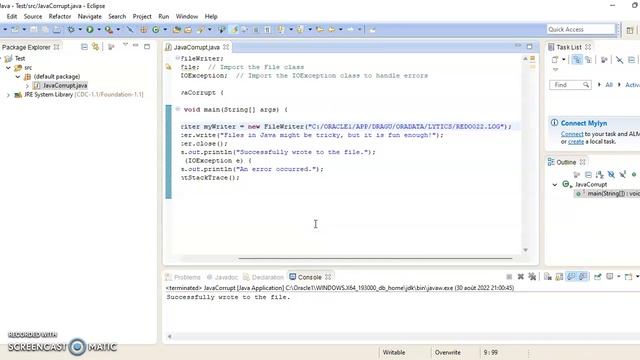Click the Open Perspective icon beside Quick Access
The image size is (640, 360).
630,30
